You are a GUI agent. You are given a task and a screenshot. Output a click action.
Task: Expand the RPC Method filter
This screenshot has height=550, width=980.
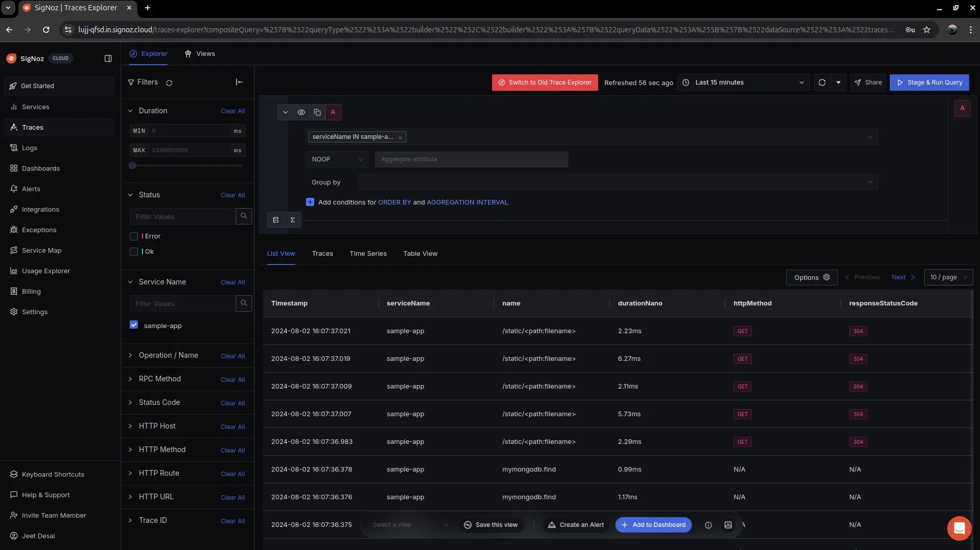[130, 379]
